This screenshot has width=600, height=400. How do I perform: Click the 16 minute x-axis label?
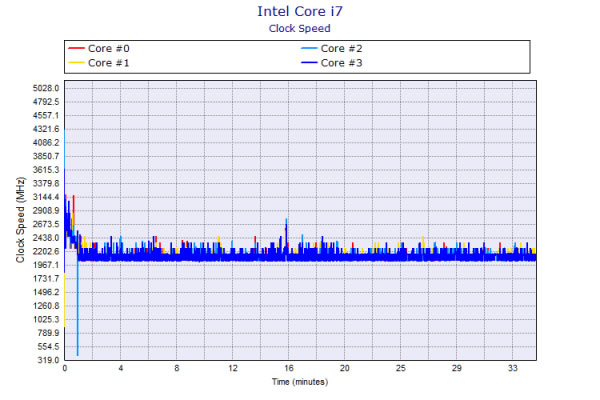289,368
